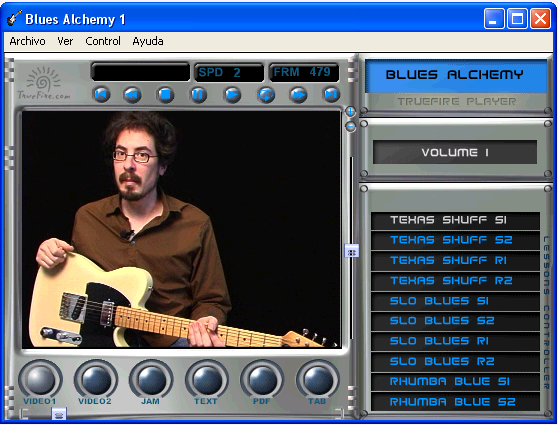Toggle loop playback button

click(x=266, y=95)
